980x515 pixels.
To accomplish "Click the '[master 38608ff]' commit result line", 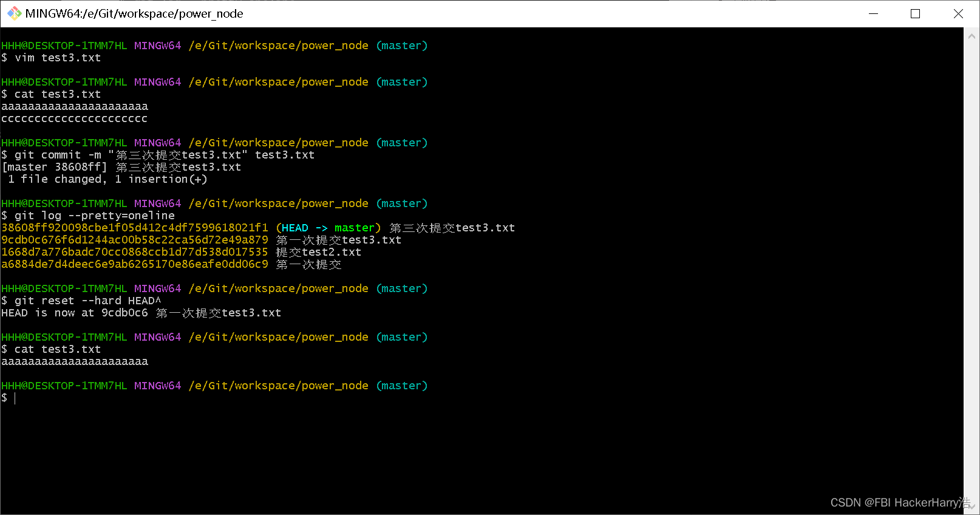I will [x=121, y=167].
